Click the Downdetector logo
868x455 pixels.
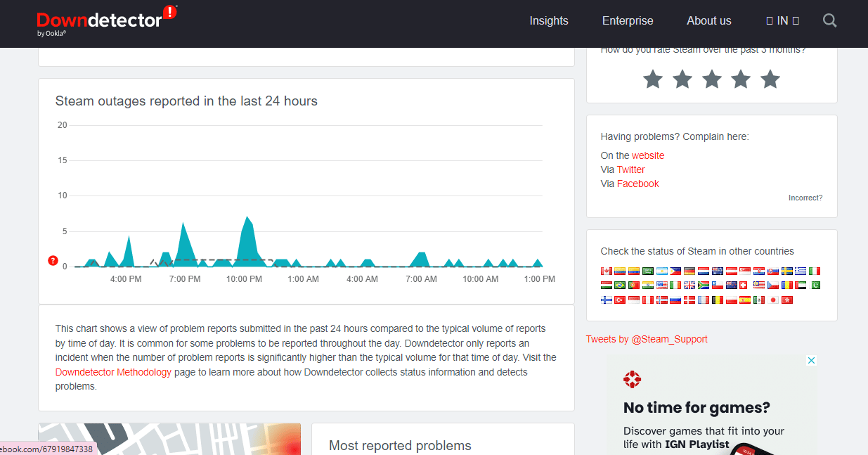click(x=107, y=21)
